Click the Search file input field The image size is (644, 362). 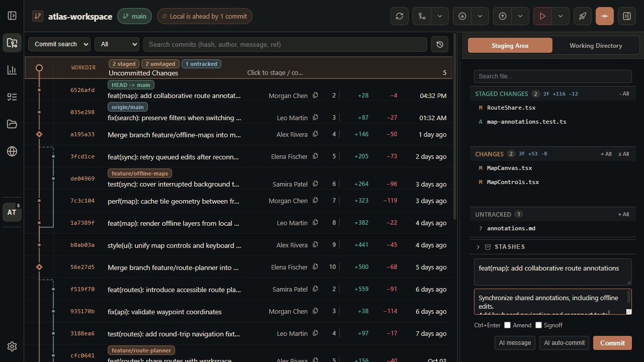(552, 76)
